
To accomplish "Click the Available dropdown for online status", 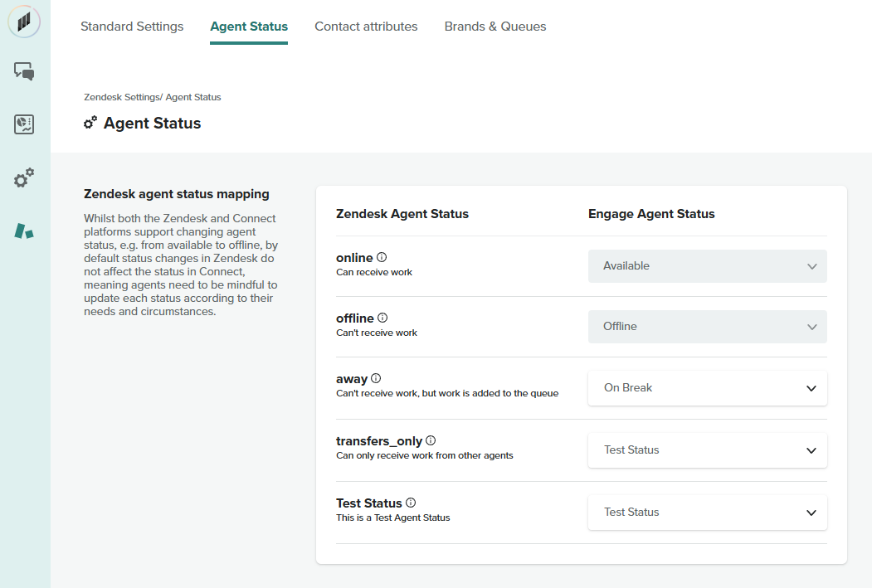I will (707, 266).
